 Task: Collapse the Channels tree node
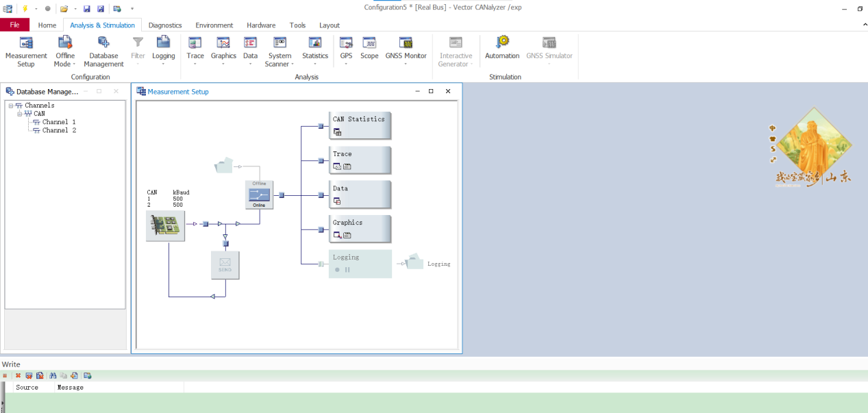11,105
